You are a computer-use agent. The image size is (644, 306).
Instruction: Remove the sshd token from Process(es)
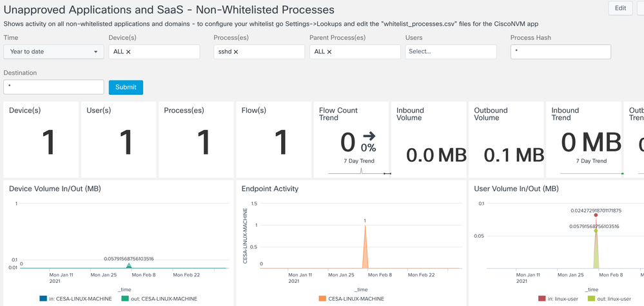point(236,52)
